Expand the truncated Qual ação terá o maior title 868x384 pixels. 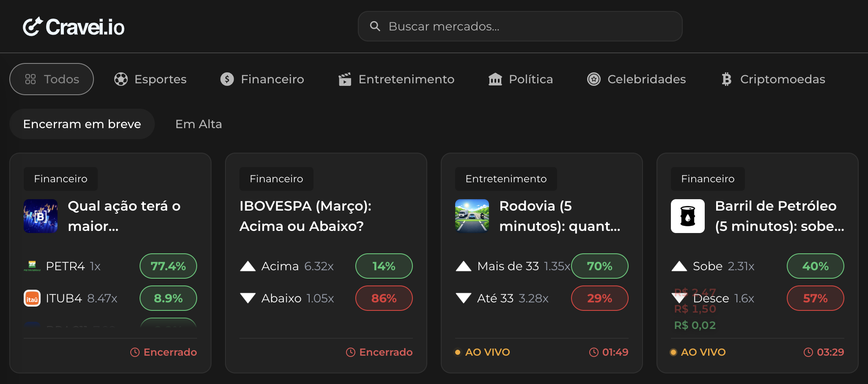tap(124, 216)
